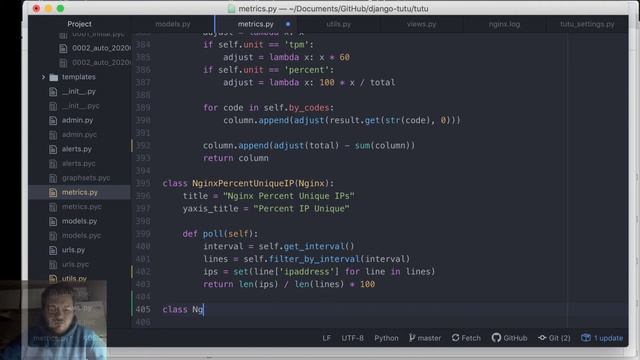Select metrics.pyc in the project tree

(82, 207)
